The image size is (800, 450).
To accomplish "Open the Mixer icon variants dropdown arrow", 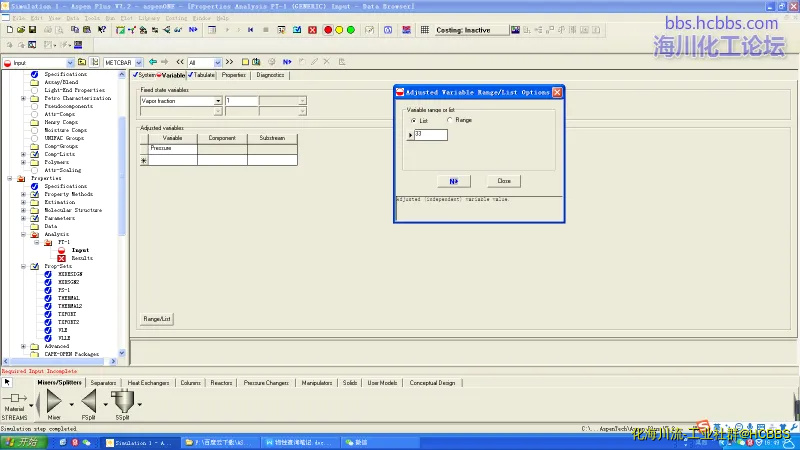I will [71, 405].
